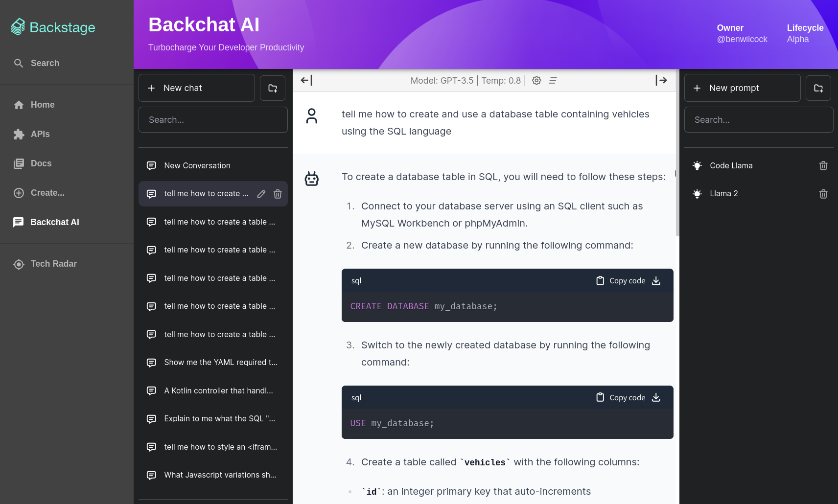Open chat settings gear icon
838x504 pixels.
[536, 80]
